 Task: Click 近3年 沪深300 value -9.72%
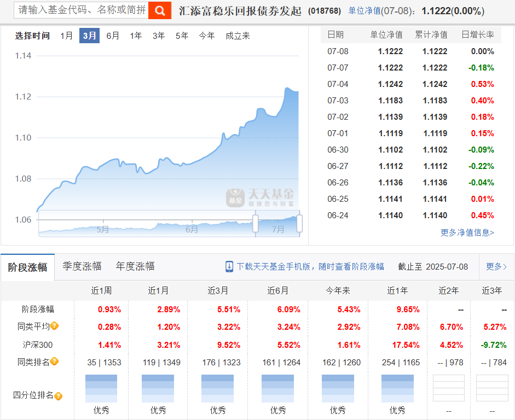tap(493, 345)
